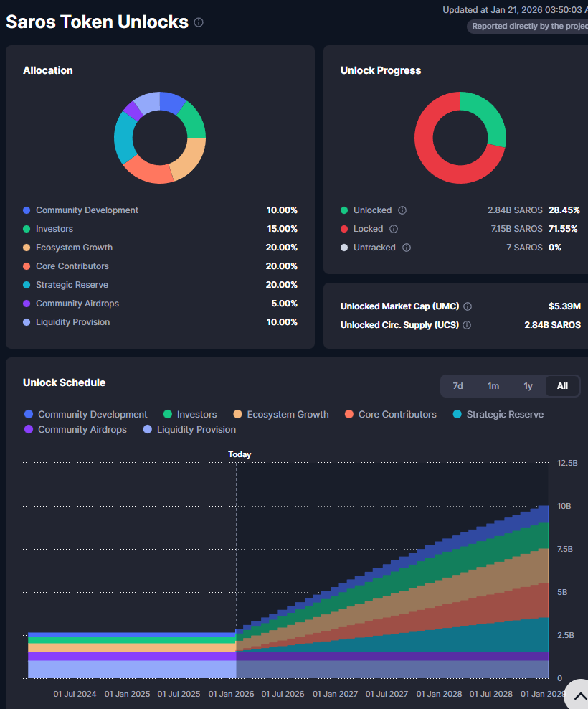Click the Reported directly by the project badge
Screen dimensions: 588x709
click(x=528, y=27)
